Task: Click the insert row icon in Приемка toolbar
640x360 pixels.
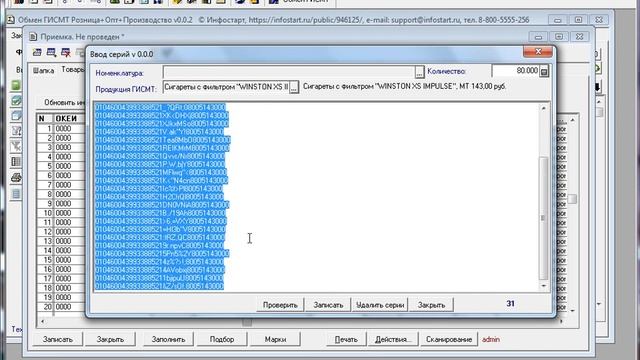Action: click(x=51, y=53)
